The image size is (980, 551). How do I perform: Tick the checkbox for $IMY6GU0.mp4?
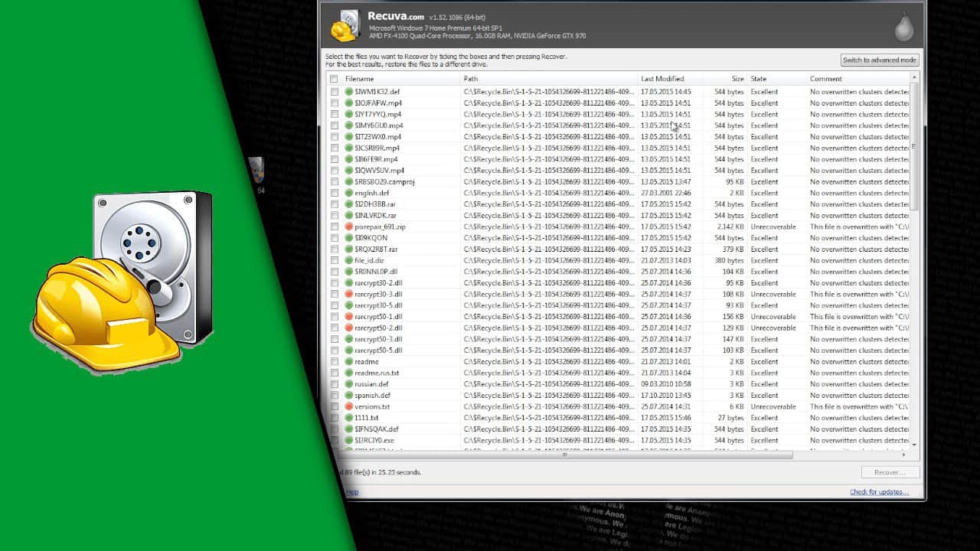tap(334, 126)
